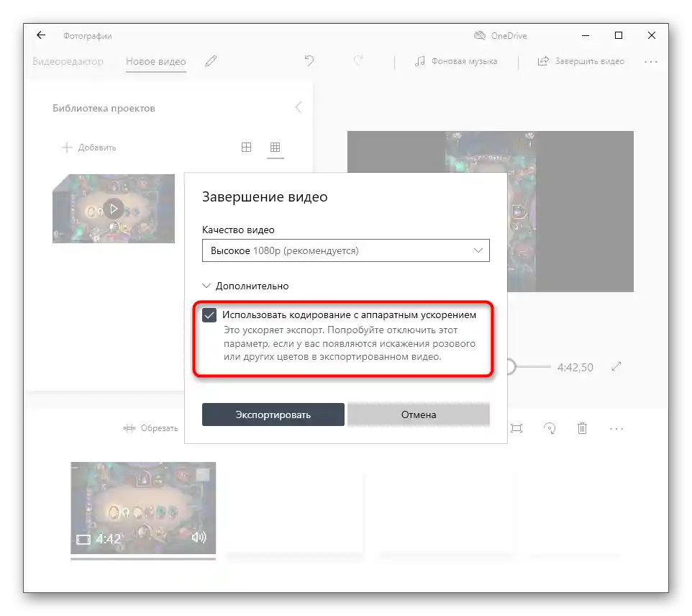Expand preview to full screen icon
The width and height of the screenshot is (692, 616).
point(616,366)
